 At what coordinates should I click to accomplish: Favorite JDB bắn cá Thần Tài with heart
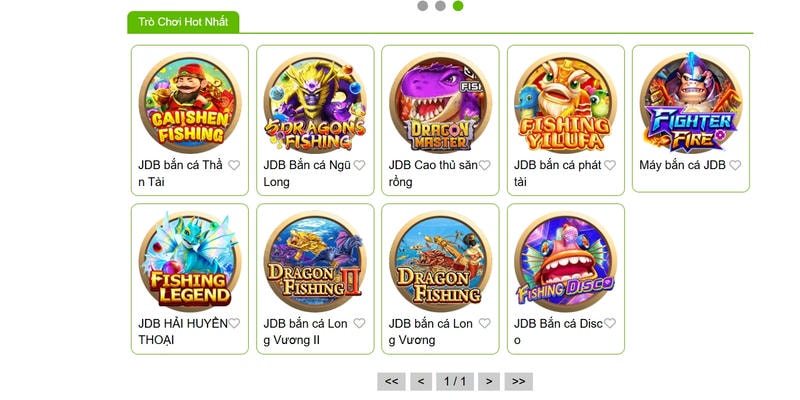(x=234, y=165)
